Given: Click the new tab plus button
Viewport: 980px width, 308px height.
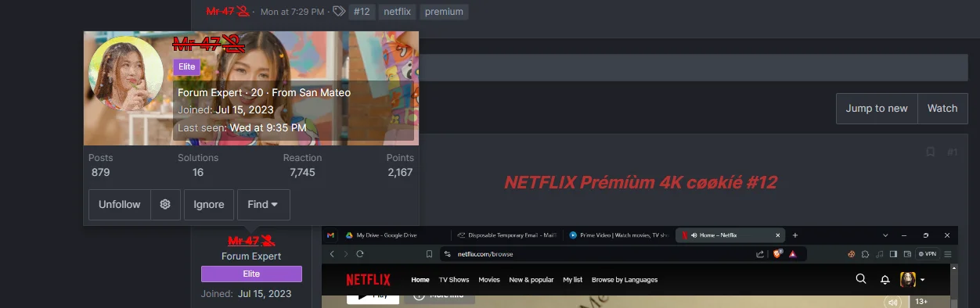Looking at the screenshot, I should coord(795,235).
